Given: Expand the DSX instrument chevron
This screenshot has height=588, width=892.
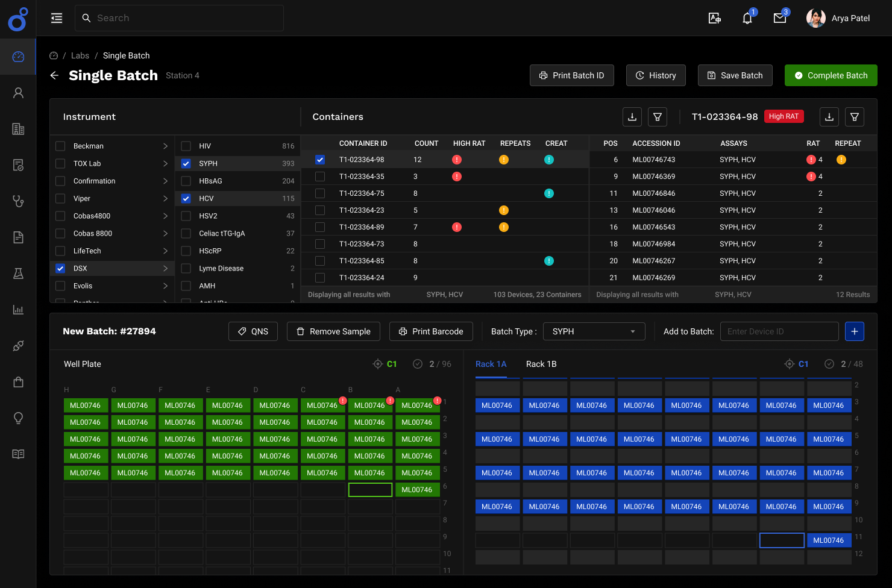Looking at the screenshot, I should (165, 268).
